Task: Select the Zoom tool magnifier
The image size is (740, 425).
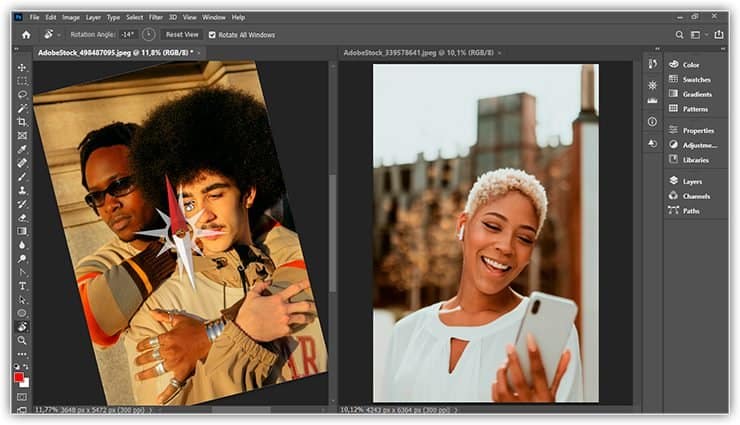Action: tap(22, 340)
